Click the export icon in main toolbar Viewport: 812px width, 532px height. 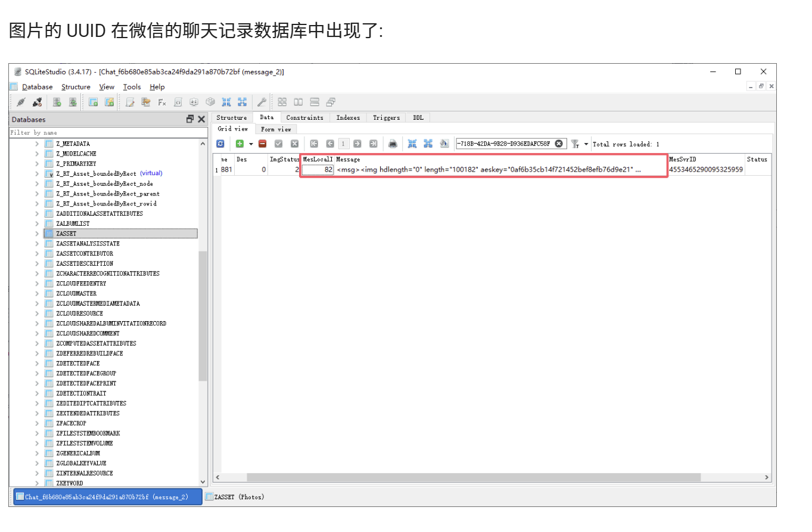(x=242, y=102)
